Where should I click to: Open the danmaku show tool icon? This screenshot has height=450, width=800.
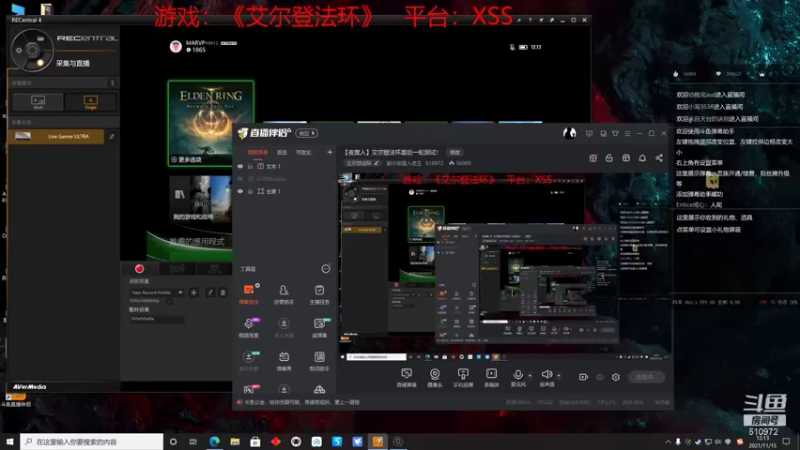(x=284, y=357)
